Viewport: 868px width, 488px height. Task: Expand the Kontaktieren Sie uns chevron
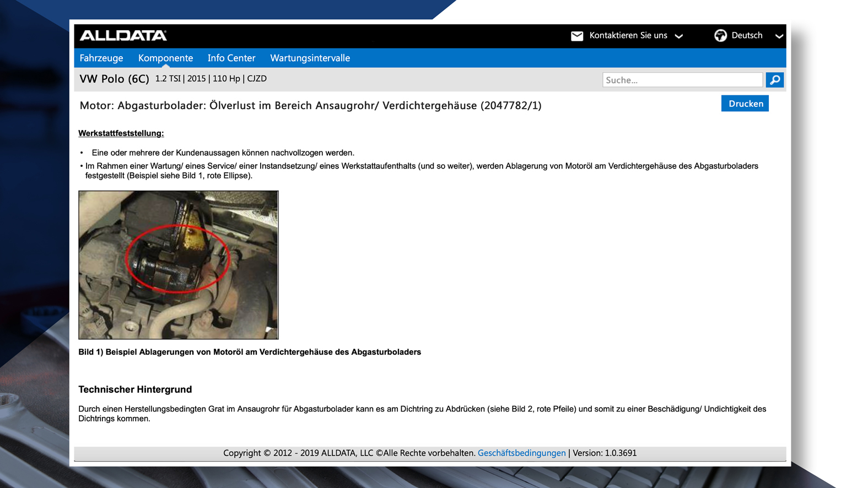click(x=679, y=36)
